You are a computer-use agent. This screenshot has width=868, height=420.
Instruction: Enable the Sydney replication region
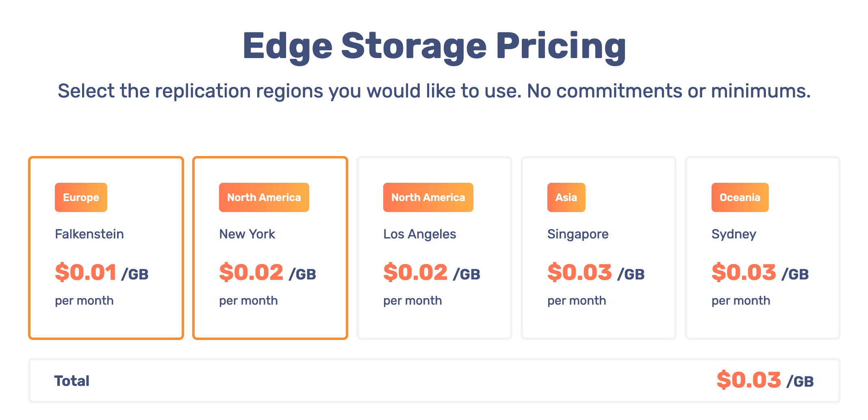pyautogui.click(x=763, y=248)
